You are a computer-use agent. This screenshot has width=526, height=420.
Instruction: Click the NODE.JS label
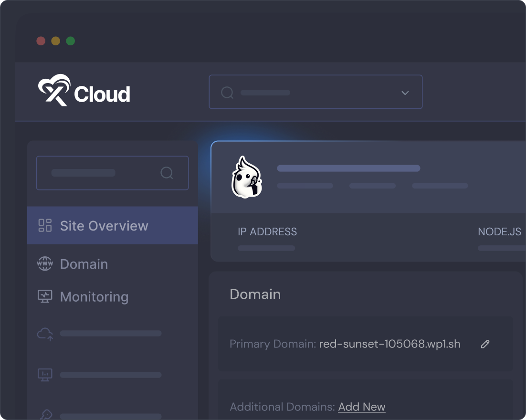pos(499,232)
